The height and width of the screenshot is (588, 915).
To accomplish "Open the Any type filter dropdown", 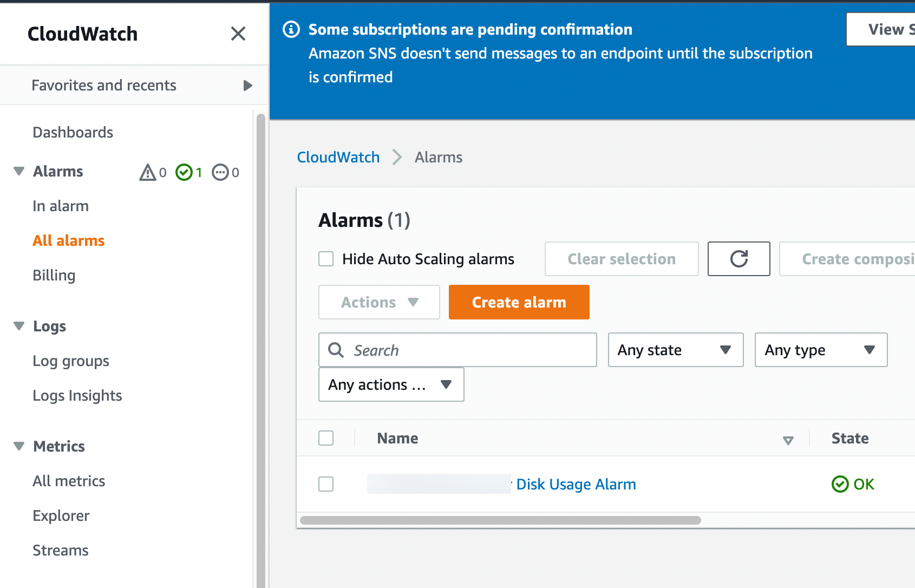I will (x=820, y=350).
